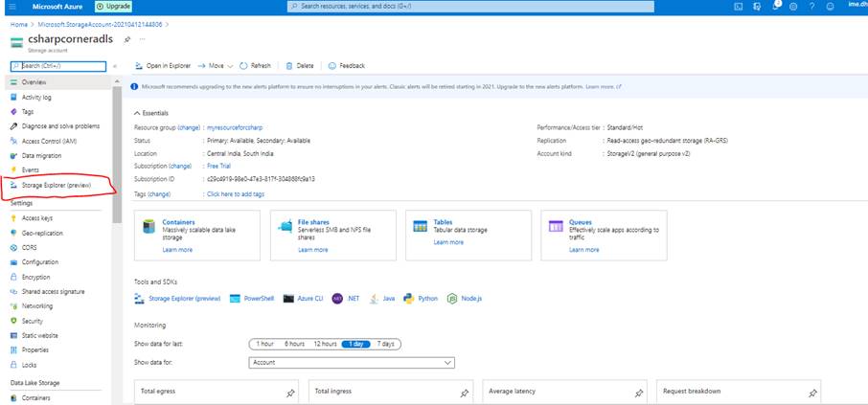Viewport: 868px width, 405px height.
Task: Open Storage Explorer (preview) under Tools and SDKs
Action: (177, 298)
